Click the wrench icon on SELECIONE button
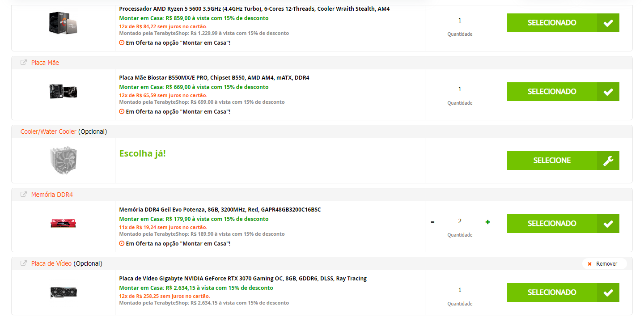 [x=608, y=161]
